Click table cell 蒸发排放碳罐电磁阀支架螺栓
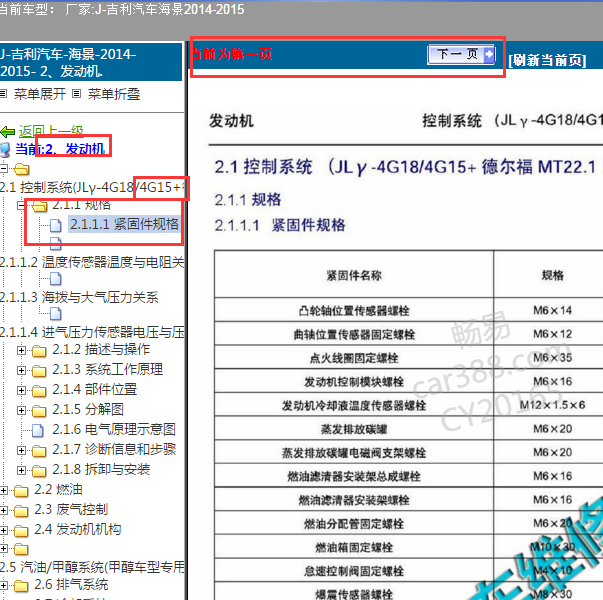 click(354, 453)
